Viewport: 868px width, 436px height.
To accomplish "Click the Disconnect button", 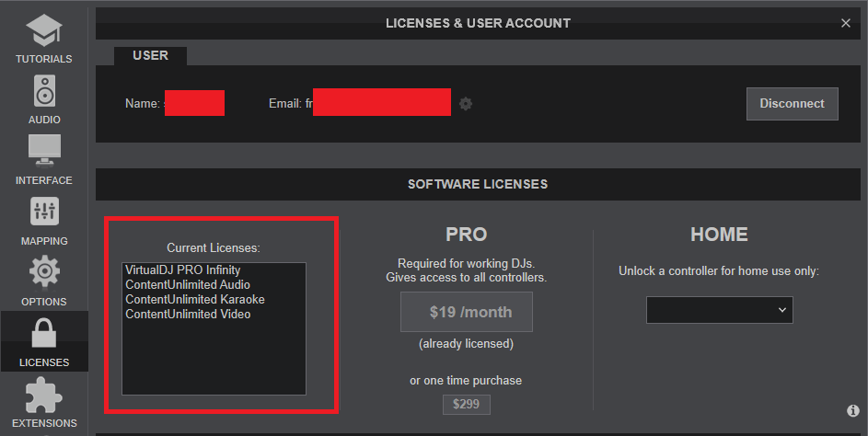I will click(x=792, y=103).
